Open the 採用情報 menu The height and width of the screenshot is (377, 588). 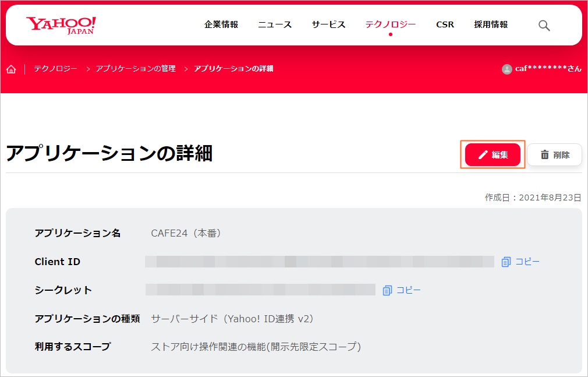coord(491,24)
